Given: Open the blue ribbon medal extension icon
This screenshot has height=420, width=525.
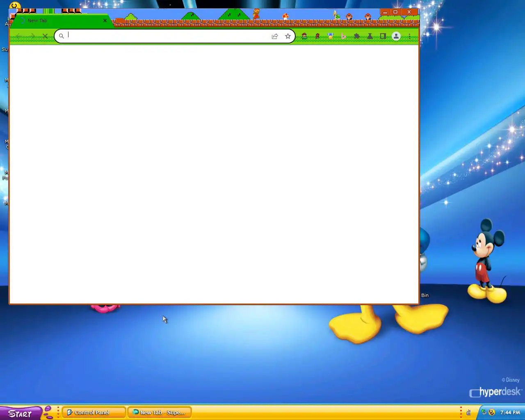Looking at the screenshot, I should (331, 36).
